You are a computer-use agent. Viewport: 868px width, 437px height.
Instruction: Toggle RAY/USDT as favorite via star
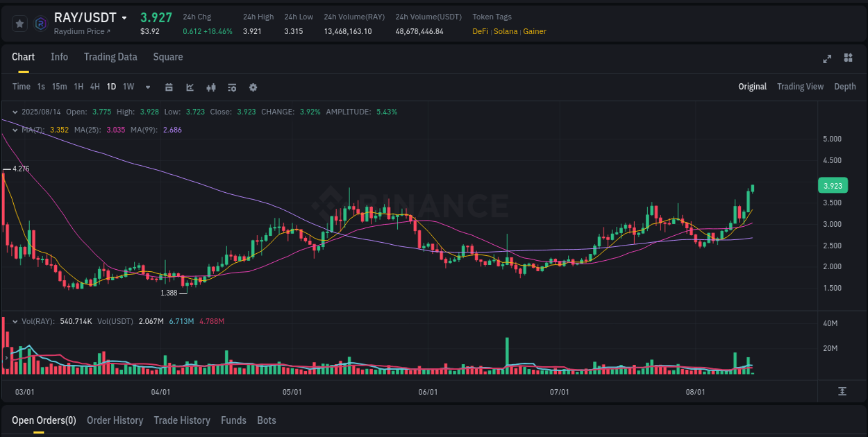click(19, 23)
